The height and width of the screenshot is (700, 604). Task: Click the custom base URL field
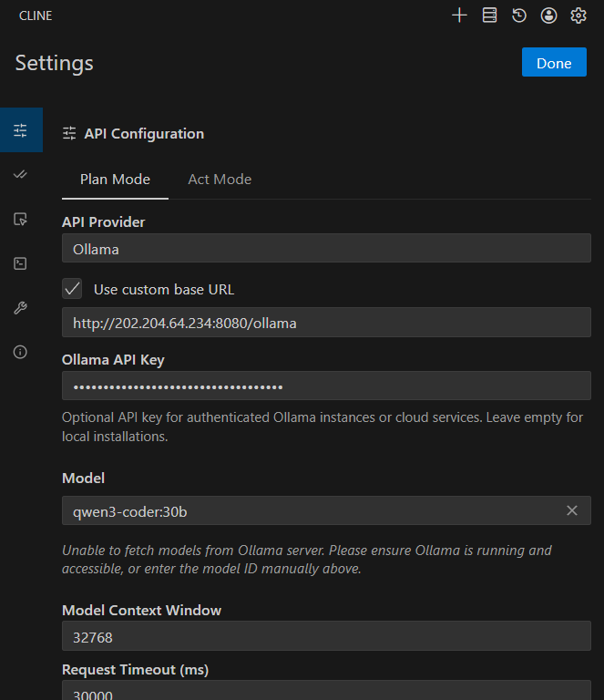click(326, 323)
